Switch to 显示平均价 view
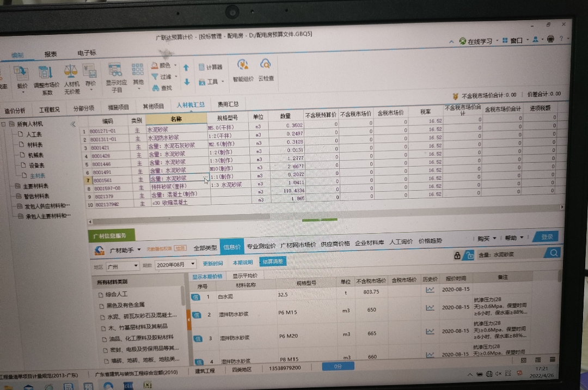 click(x=244, y=276)
